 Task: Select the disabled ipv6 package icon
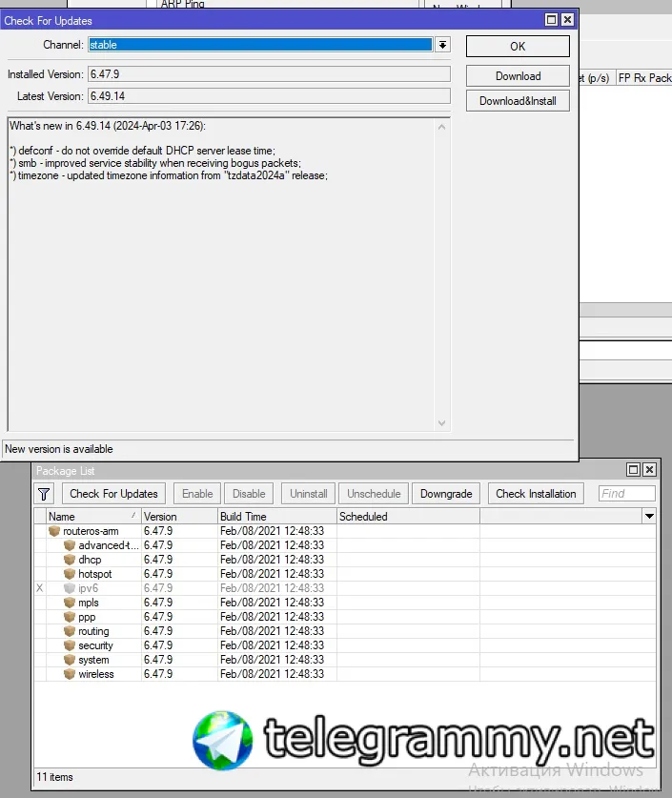(x=70, y=588)
